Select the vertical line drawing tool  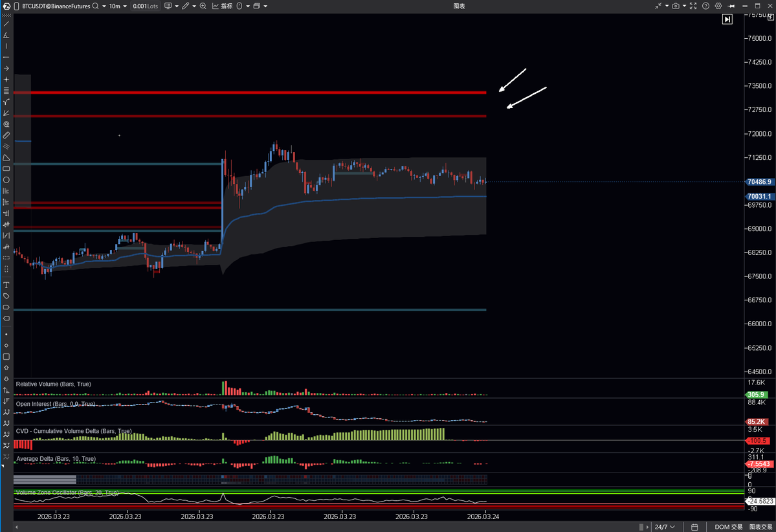click(6, 46)
